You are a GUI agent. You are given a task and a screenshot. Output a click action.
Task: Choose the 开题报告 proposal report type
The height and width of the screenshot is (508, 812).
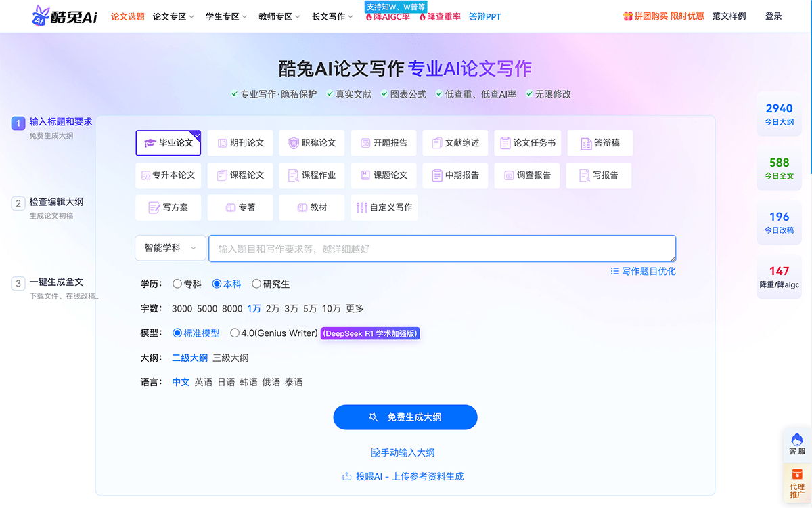[x=383, y=143]
